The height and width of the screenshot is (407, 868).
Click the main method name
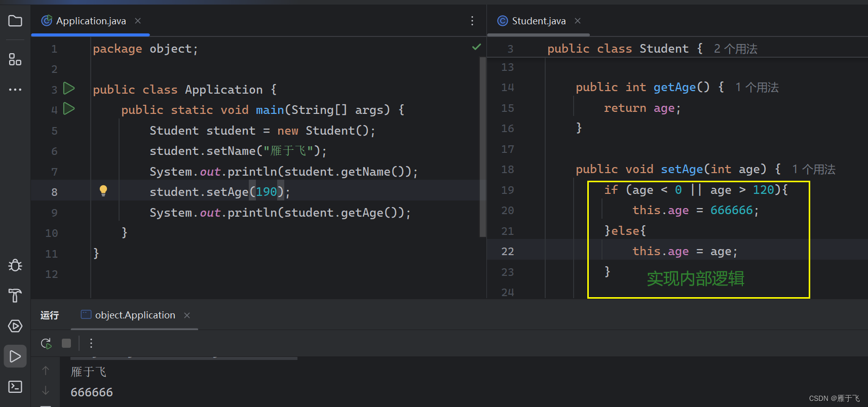point(270,110)
